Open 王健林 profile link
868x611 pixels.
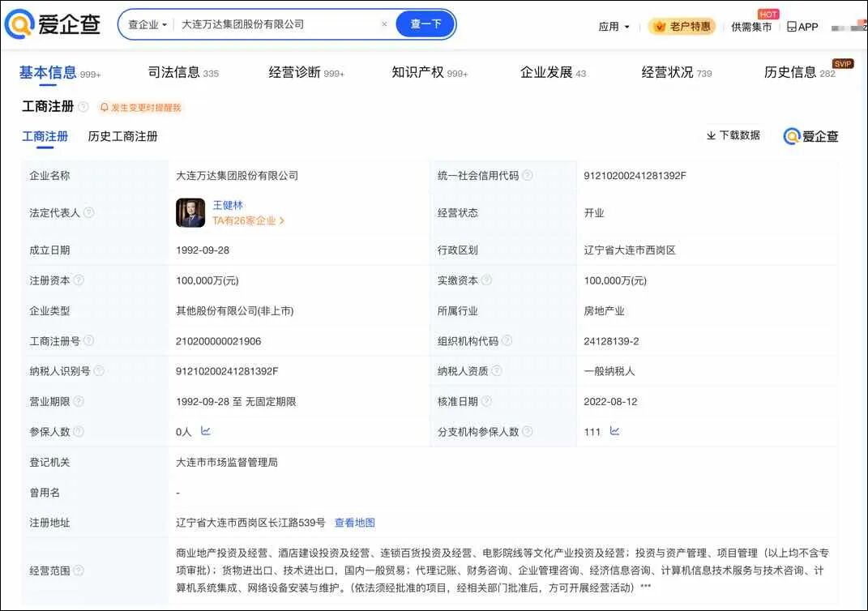(x=228, y=205)
